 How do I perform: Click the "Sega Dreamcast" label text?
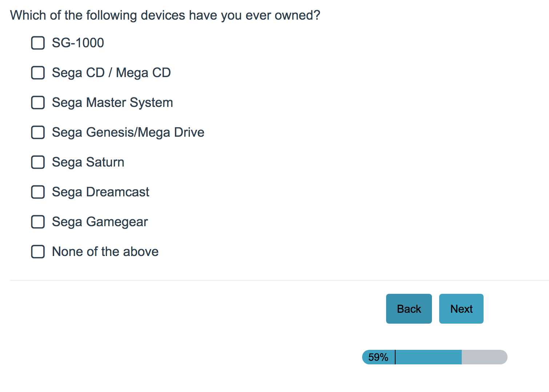click(100, 192)
